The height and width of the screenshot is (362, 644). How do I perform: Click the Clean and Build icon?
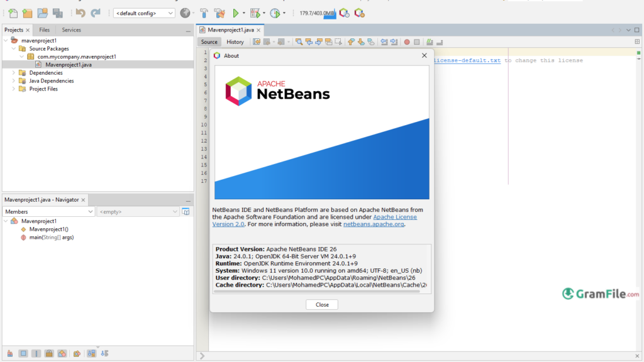click(x=219, y=13)
